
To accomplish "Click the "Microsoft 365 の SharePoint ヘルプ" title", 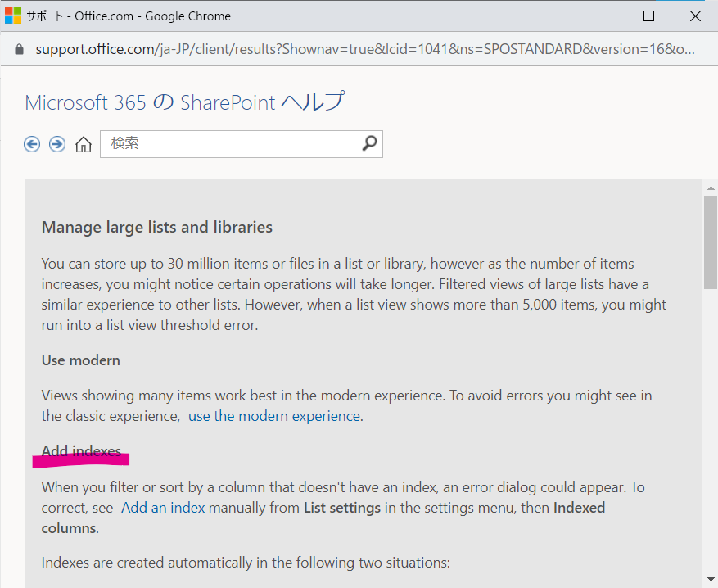I will tap(185, 102).
